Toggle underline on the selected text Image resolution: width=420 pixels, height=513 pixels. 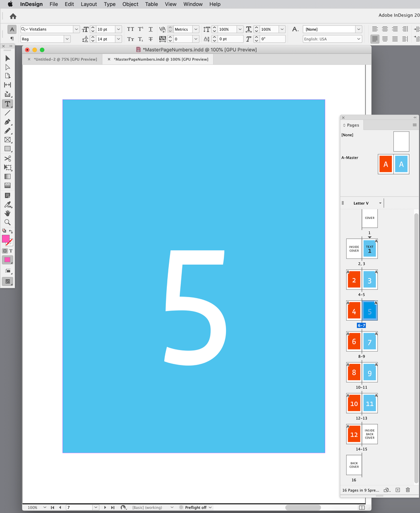click(150, 29)
